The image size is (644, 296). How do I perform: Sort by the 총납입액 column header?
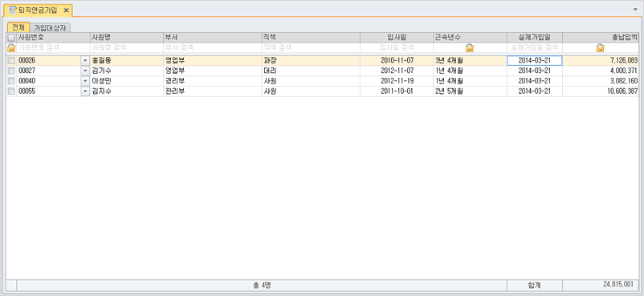pos(601,38)
